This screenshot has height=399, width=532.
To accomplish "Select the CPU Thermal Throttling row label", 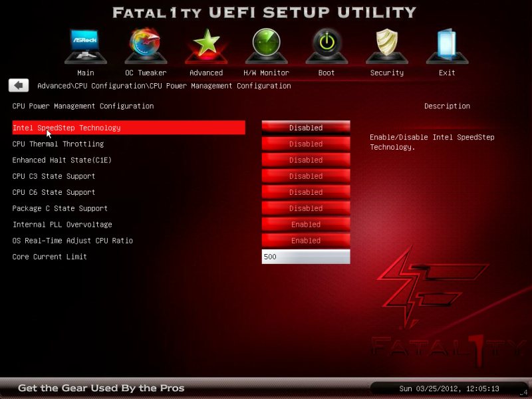I will (x=58, y=144).
